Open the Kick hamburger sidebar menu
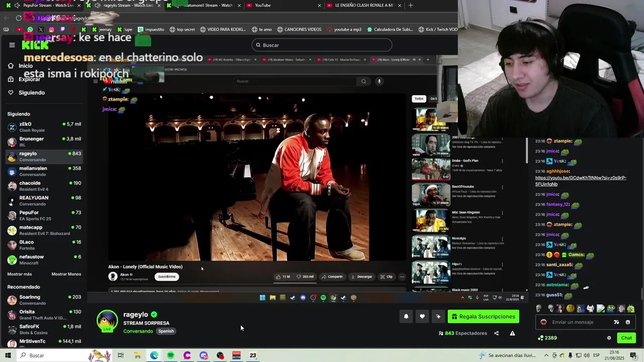Screen dimensions: 644x362 pyautogui.click(x=12, y=45)
